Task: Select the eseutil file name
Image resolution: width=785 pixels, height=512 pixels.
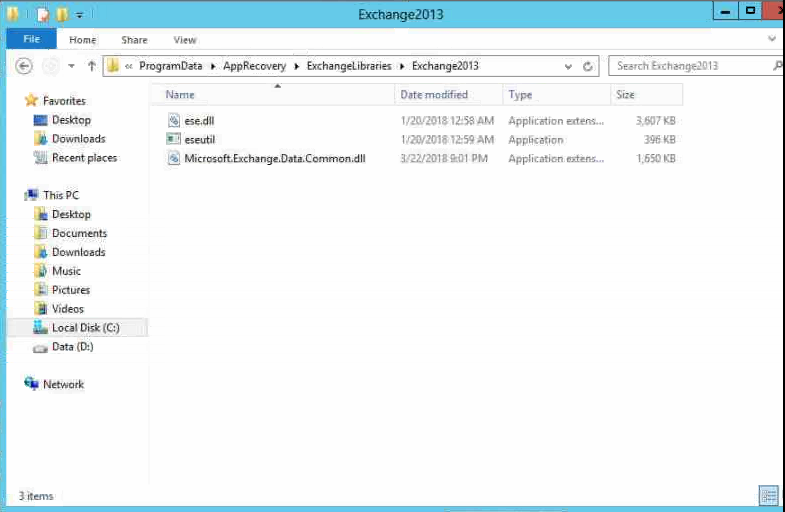Action: click(x=199, y=140)
